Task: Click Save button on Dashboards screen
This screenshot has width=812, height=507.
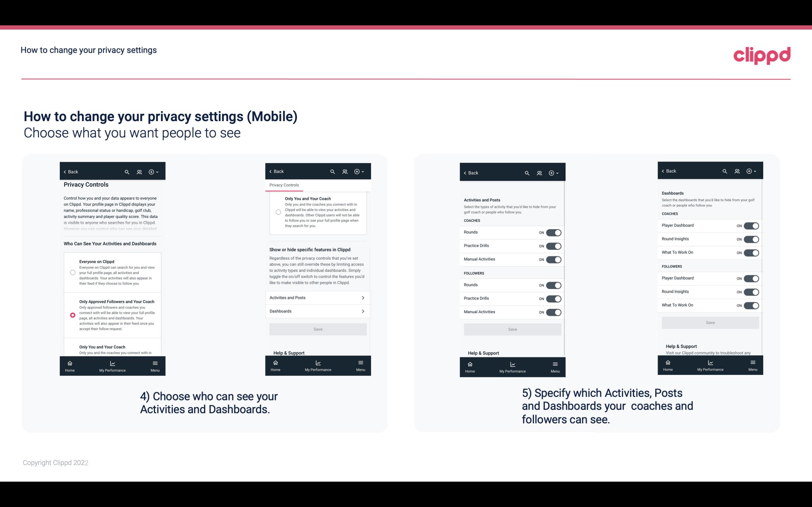Action: point(710,322)
